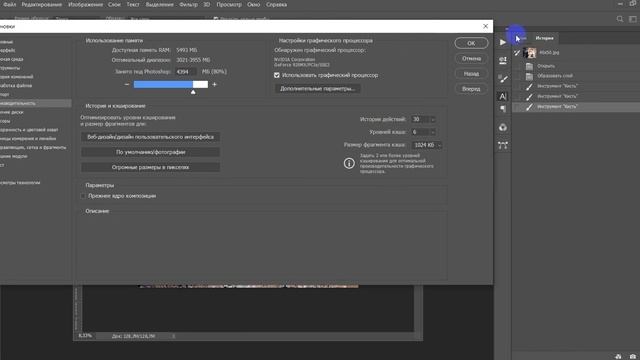
Task: Click the folder icon of the Открыть state
Action: tap(529, 66)
